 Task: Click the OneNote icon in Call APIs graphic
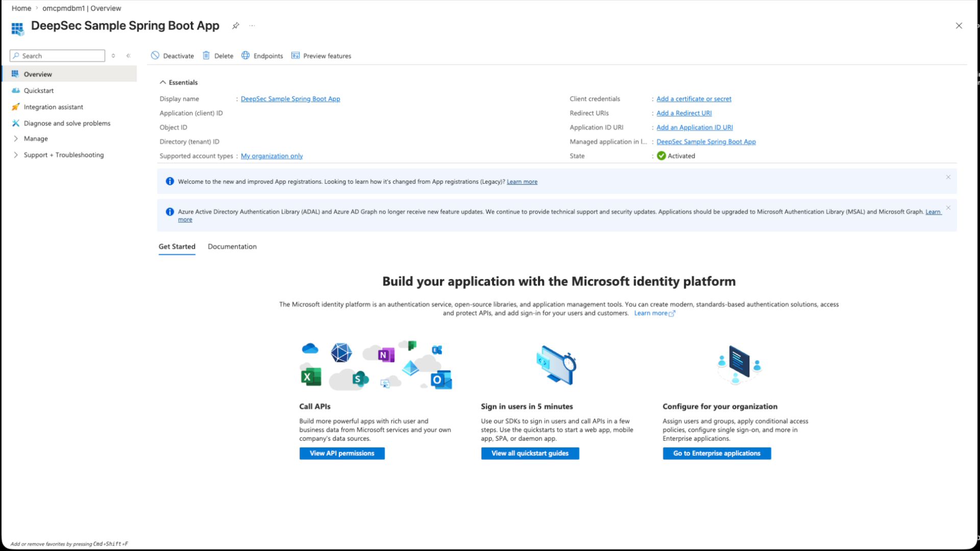(386, 355)
